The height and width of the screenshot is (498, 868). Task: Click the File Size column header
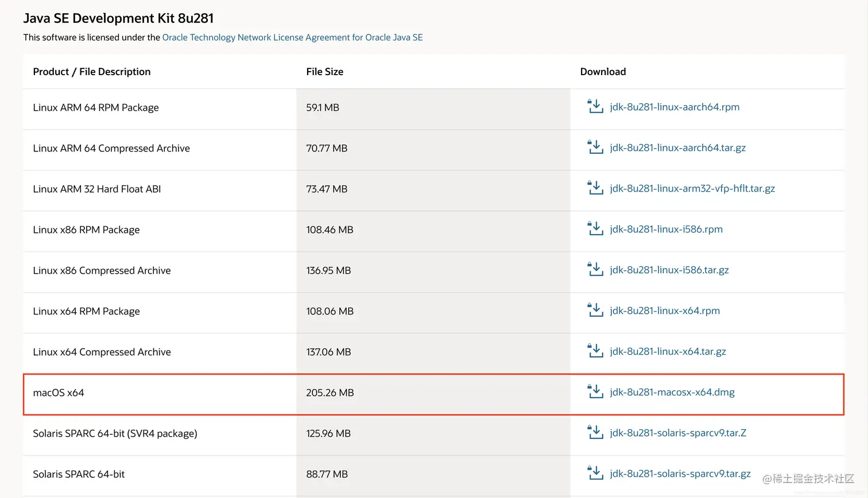[x=325, y=72]
